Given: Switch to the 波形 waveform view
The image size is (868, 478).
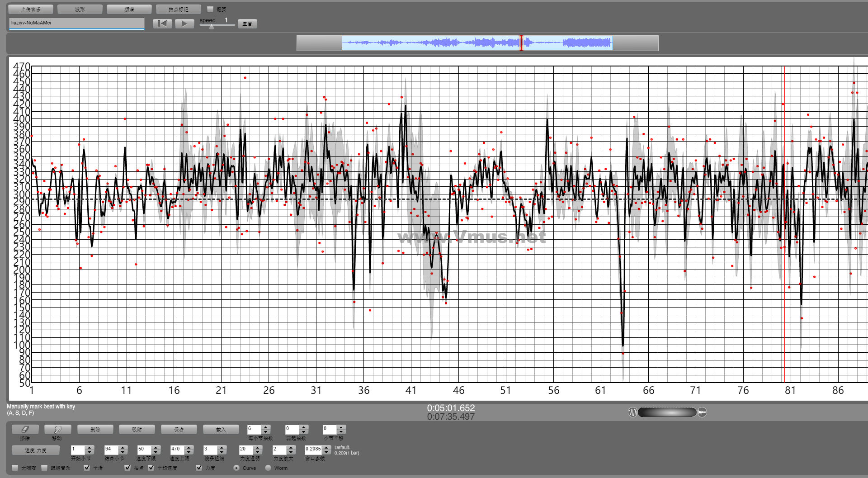Looking at the screenshot, I should [80, 9].
